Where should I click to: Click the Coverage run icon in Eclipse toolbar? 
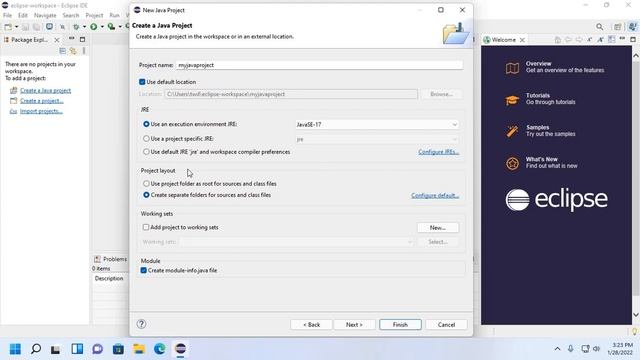[x=111, y=27]
